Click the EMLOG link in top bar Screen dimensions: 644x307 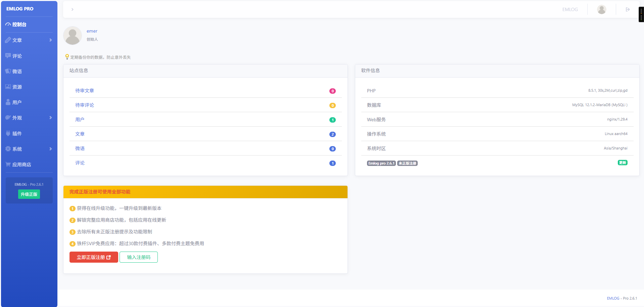pos(570,9)
